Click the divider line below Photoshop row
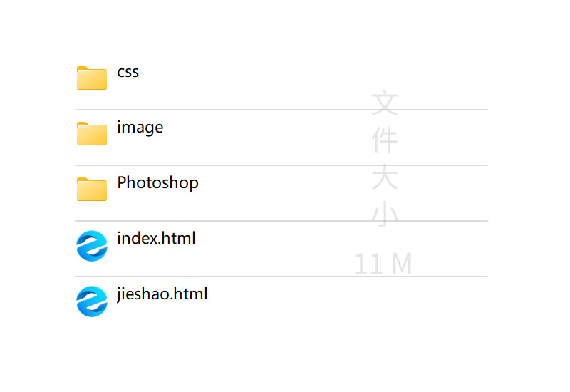570x392 pixels. 281,221
